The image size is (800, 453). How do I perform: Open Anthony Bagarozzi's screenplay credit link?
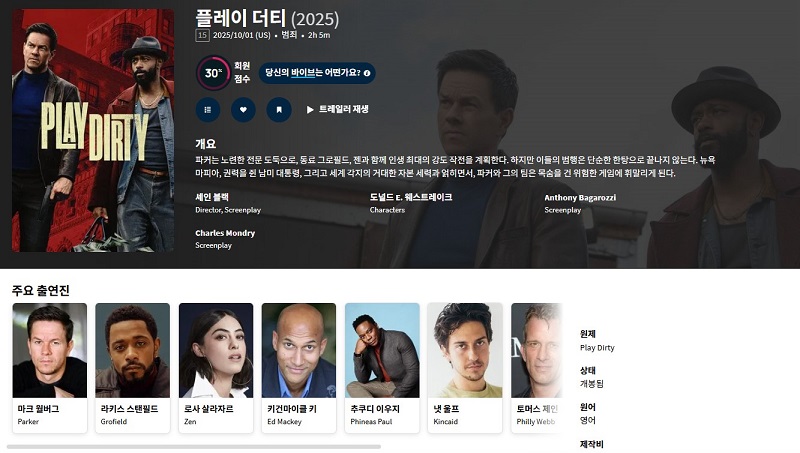tap(580, 197)
